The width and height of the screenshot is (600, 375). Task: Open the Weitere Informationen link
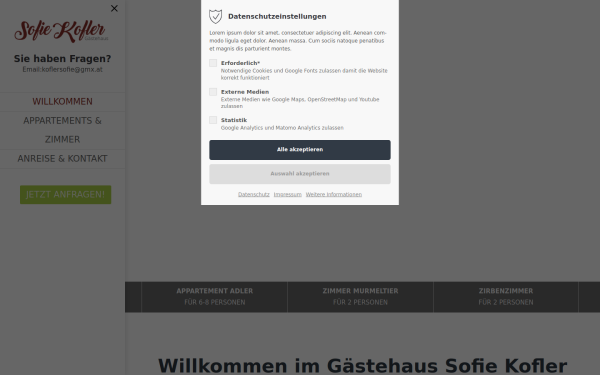pos(334,194)
